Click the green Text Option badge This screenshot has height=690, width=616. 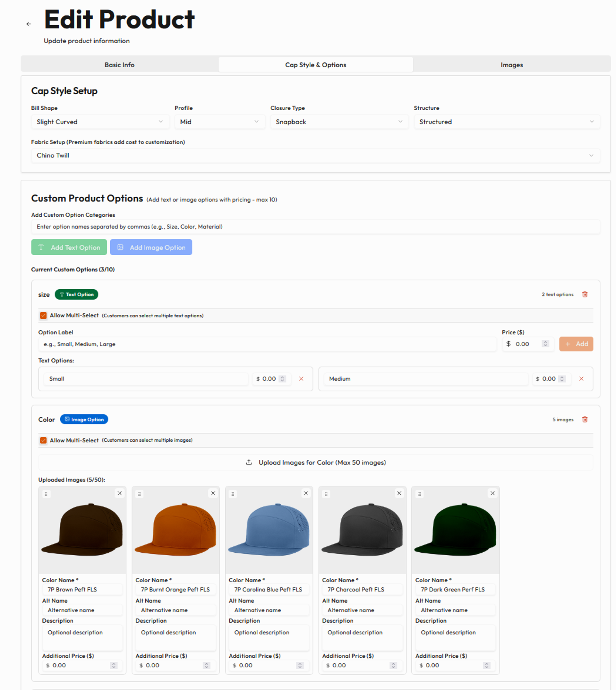pyautogui.click(x=76, y=294)
